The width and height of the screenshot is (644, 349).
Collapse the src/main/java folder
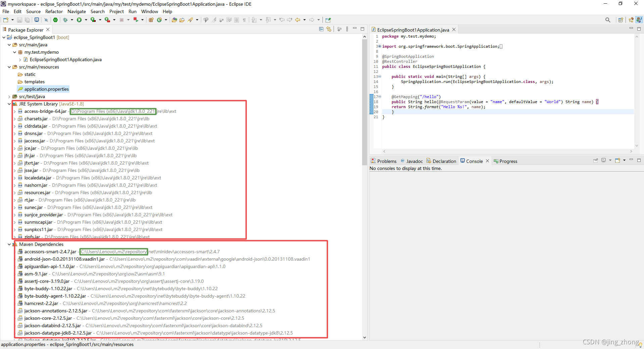click(9, 45)
